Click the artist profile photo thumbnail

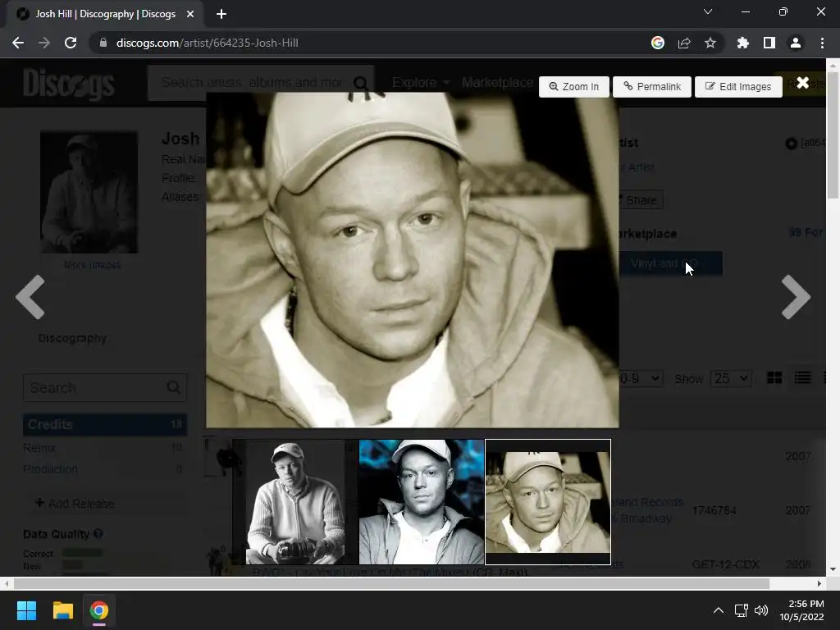pyautogui.click(x=89, y=192)
